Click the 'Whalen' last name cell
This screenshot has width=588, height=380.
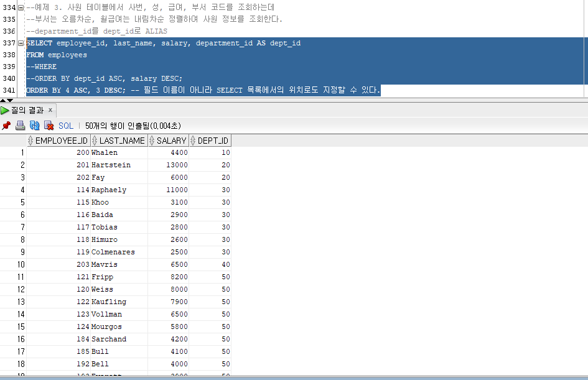pos(119,152)
